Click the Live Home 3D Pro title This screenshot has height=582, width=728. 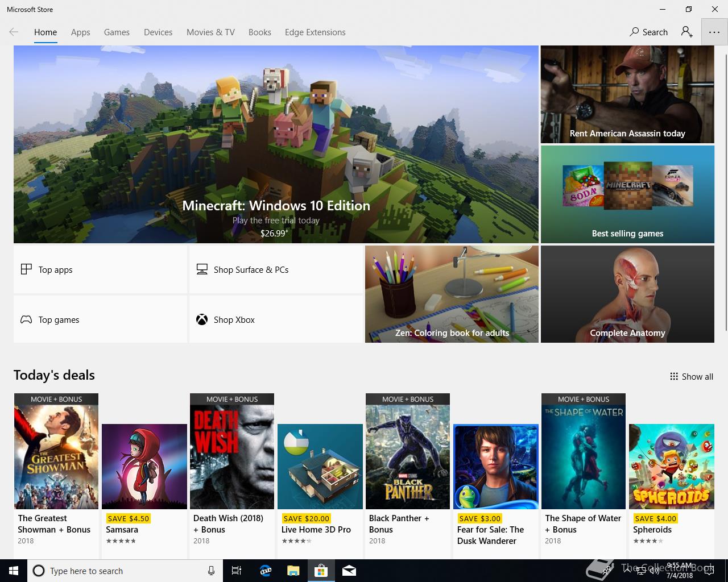click(x=316, y=529)
